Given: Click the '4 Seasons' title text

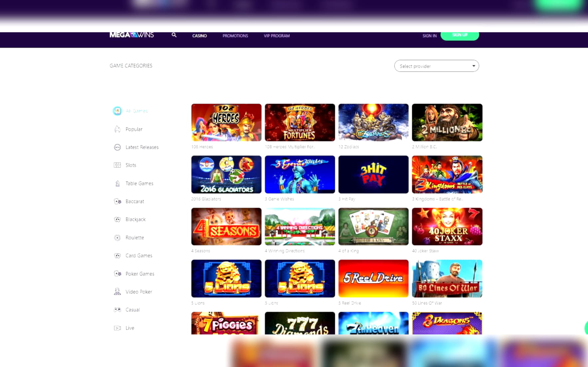Looking at the screenshot, I should 201,251.
